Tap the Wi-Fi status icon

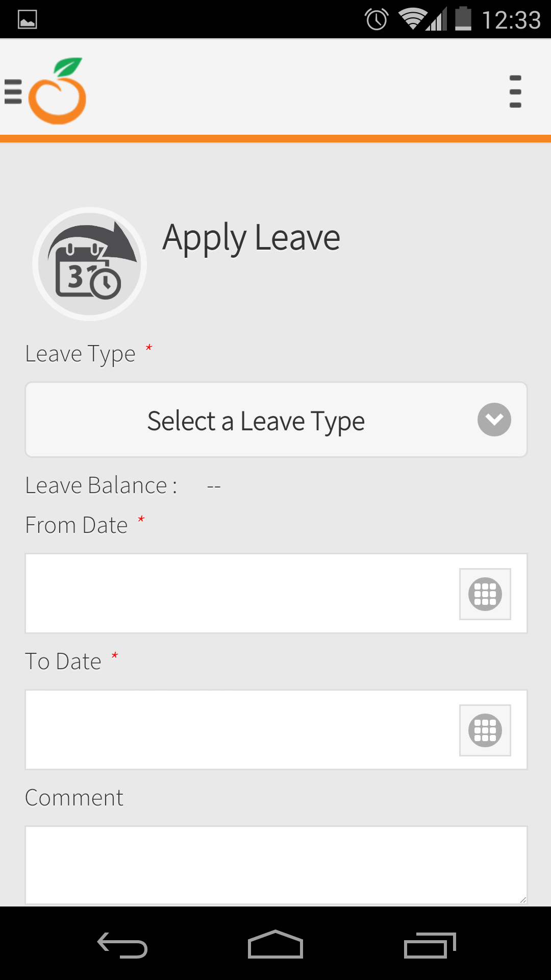[413, 19]
